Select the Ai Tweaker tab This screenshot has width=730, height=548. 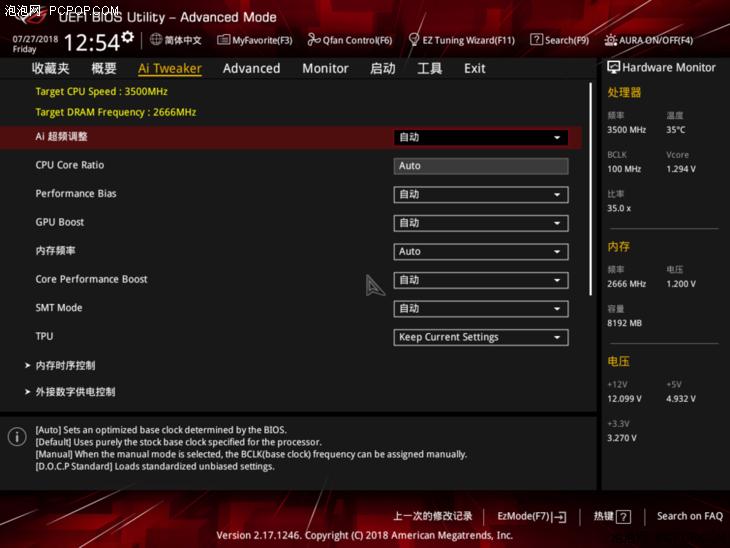coord(169,68)
